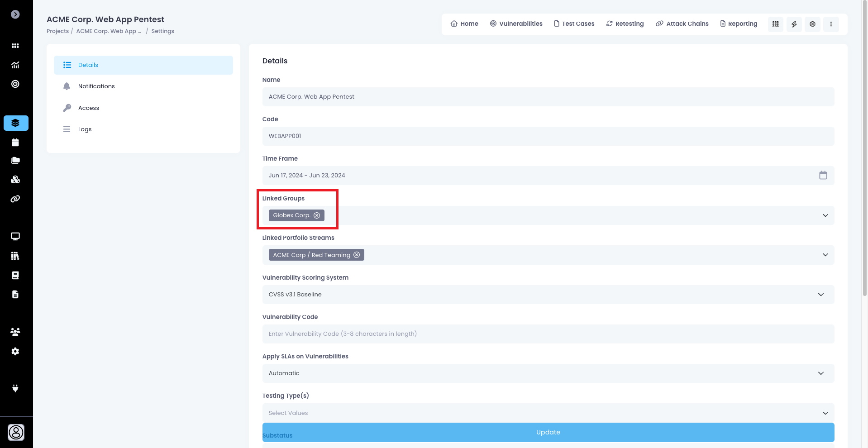Expand the Linked Groups dropdown
The height and width of the screenshot is (448, 868).
(825, 215)
